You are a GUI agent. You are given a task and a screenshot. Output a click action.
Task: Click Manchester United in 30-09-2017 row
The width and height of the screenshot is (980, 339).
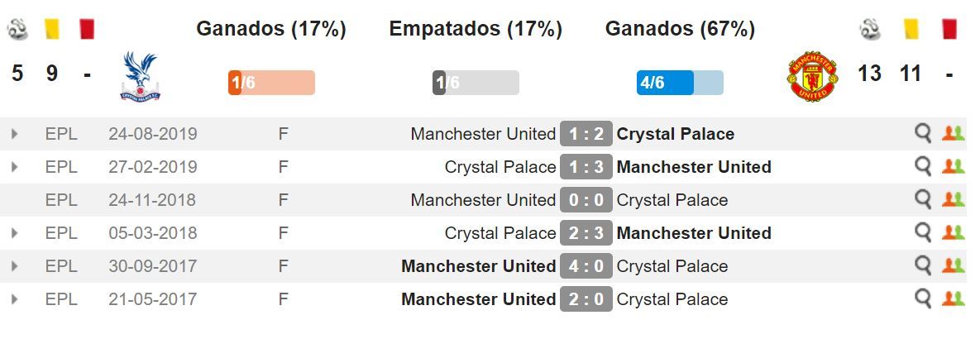pos(479,266)
